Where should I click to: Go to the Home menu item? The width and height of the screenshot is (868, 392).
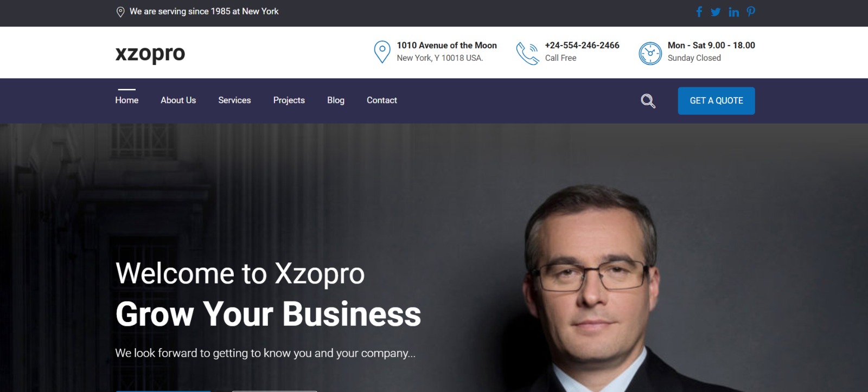(x=126, y=100)
